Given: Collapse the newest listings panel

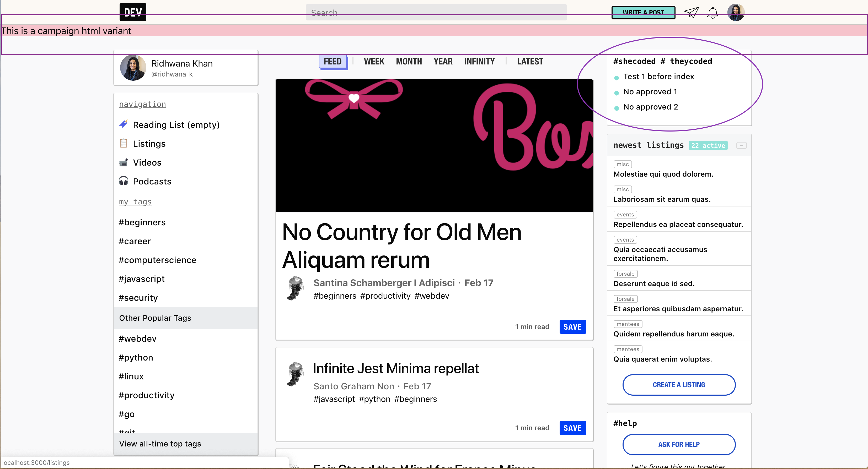Looking at the screenshot, I should (x=742, y=145).
